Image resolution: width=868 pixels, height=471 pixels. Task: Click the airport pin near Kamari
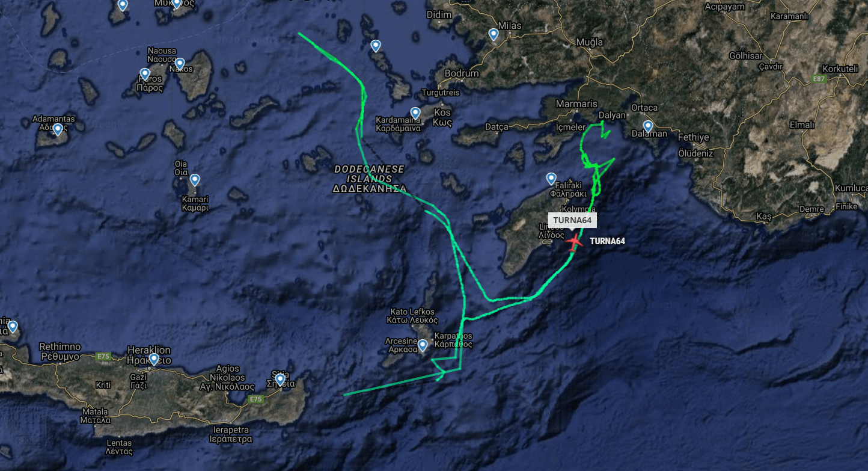coord(195,179)
